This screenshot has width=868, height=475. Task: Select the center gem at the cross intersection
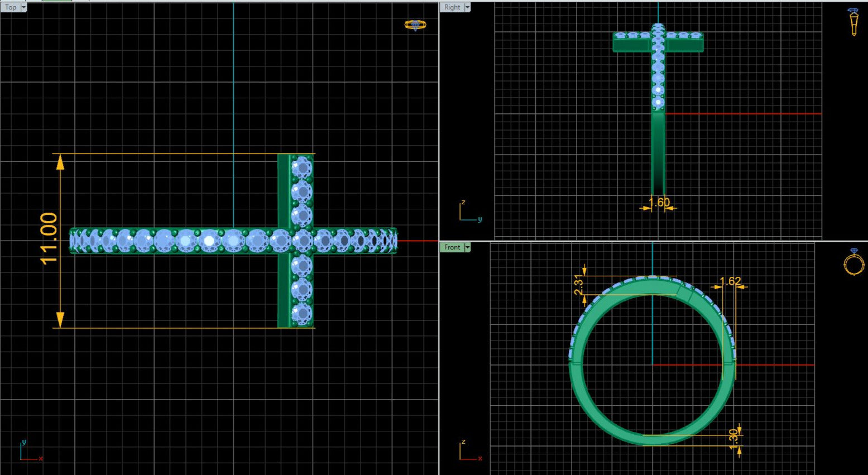302,241
